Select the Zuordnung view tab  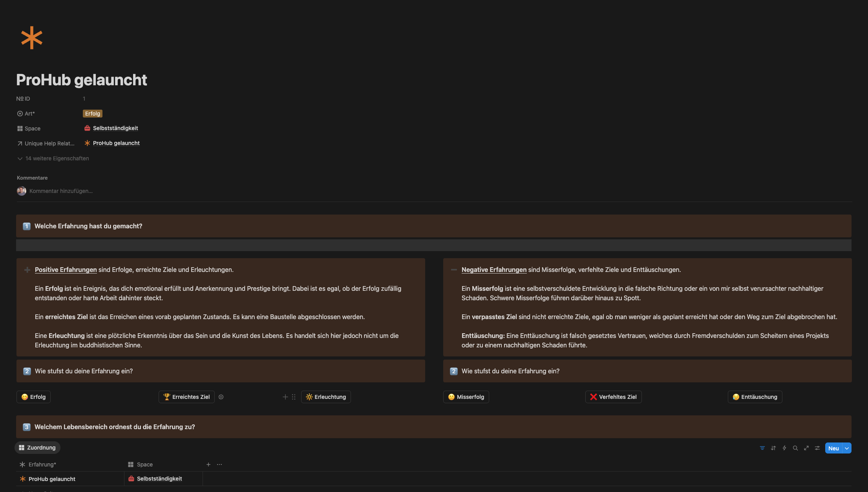[x=37, y=448]
